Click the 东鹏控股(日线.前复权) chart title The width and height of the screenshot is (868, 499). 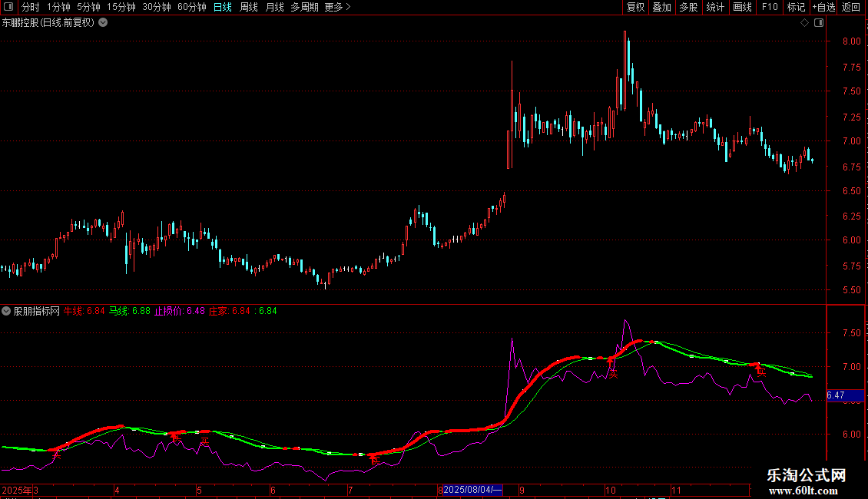point(48,23)
